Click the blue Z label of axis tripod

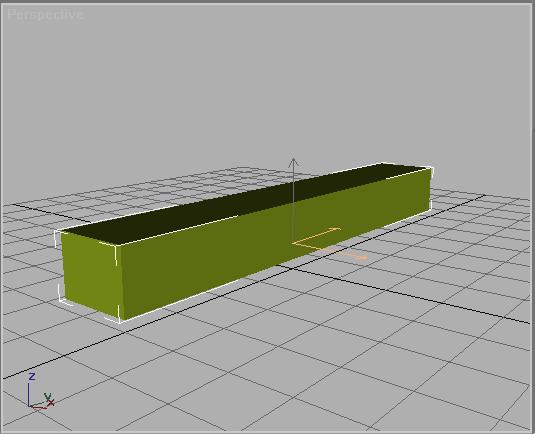32,376
